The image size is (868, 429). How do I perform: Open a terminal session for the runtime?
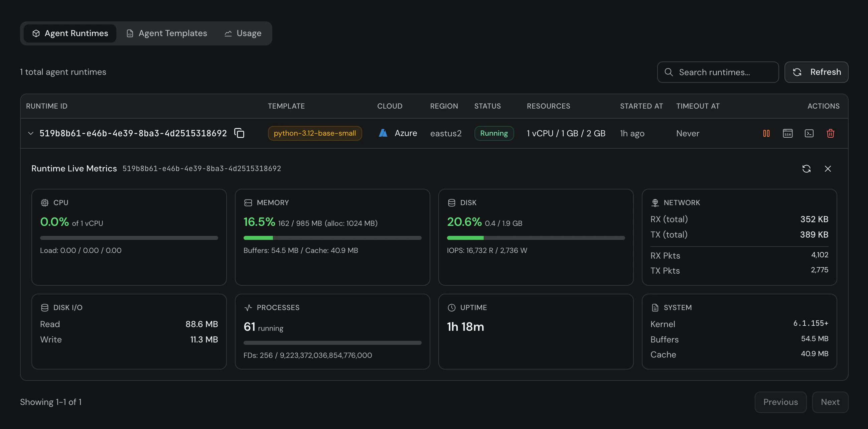click(x=809, y=133)
